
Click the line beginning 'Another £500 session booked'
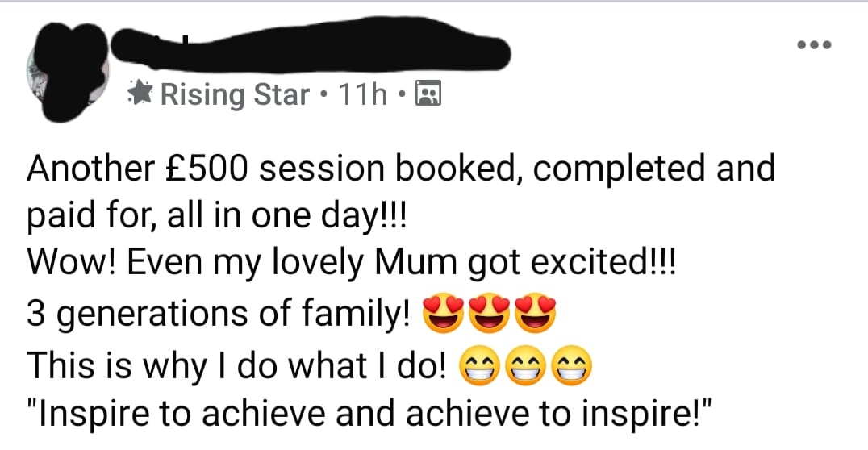[401, 169]
